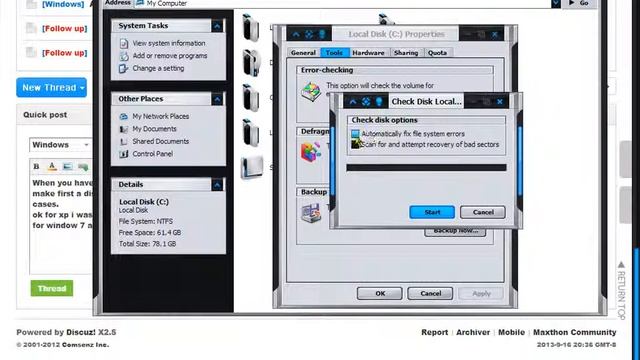Click Cancel in Check Disk dialog

pyautogui.click(x=483, y=212)
